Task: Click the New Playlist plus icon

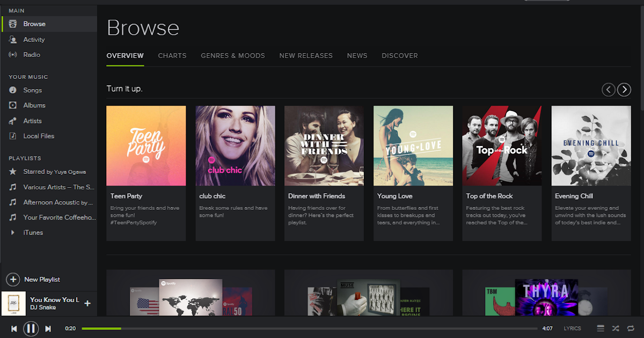Action: pos(13,280)
